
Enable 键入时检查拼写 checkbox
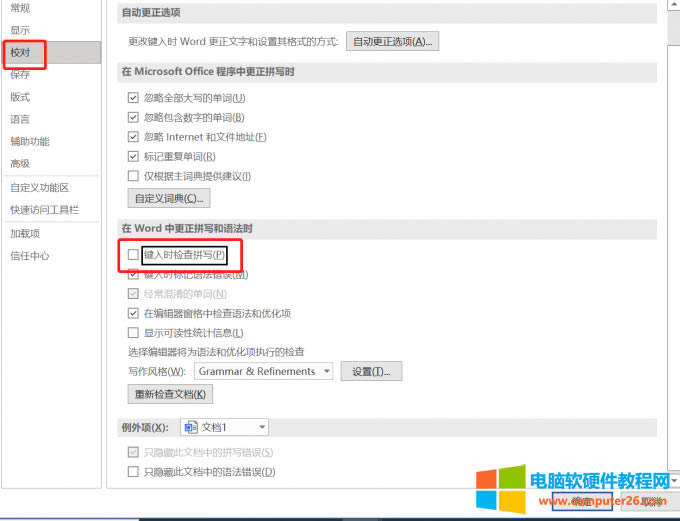[133, 256]
